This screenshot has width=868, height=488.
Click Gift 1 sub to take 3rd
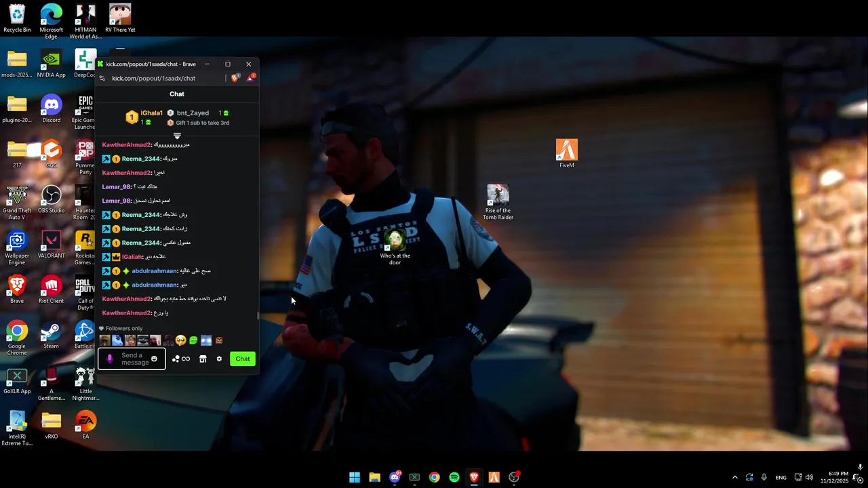coord(203,123)
